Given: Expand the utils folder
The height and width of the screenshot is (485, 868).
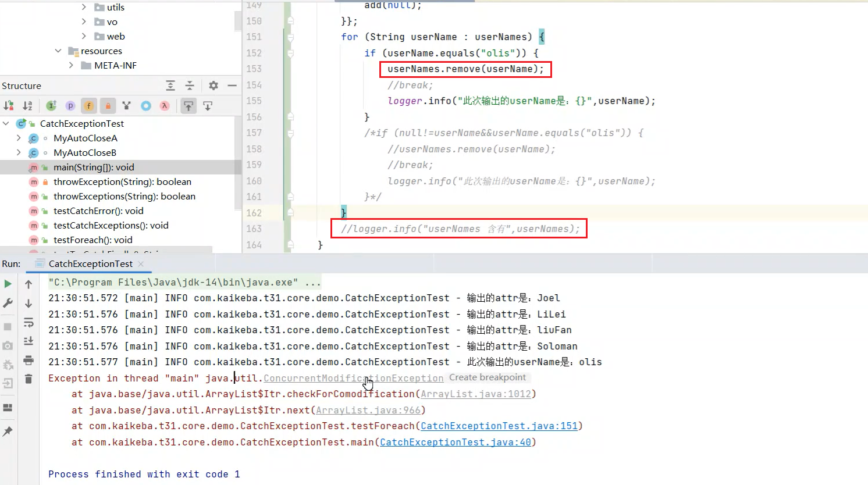Looking at the screenshot, I should pyautogui.click(x=84, y=7).
